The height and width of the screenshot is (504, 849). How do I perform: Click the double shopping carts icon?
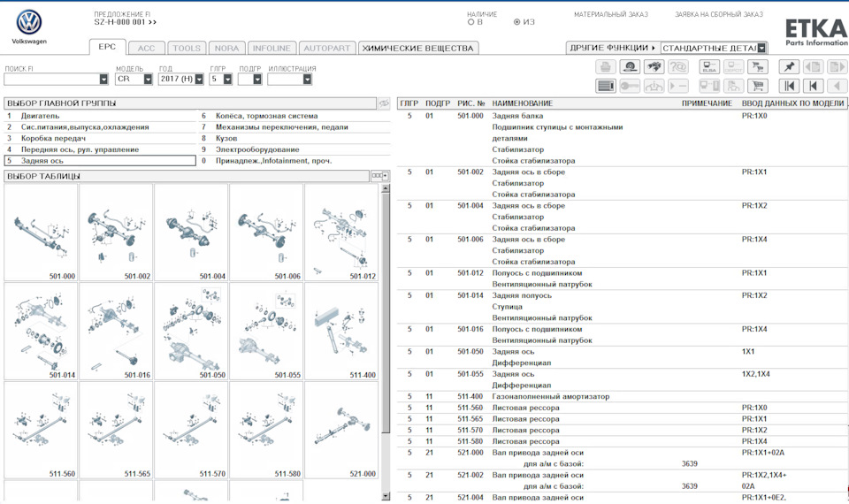click(x=758, y=66)
